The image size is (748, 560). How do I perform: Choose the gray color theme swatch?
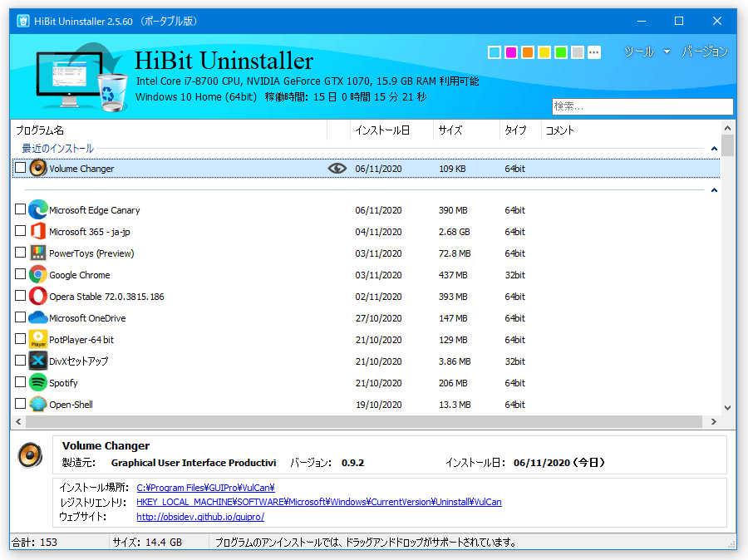tap(578, 52)
